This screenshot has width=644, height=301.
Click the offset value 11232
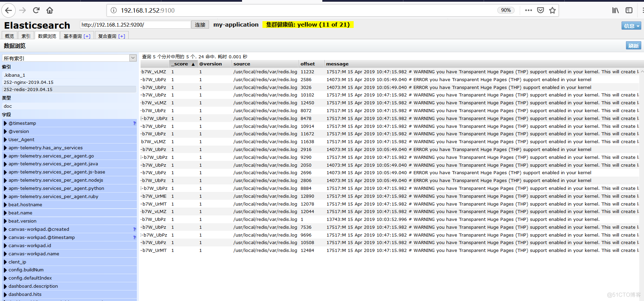coord(307,72)
